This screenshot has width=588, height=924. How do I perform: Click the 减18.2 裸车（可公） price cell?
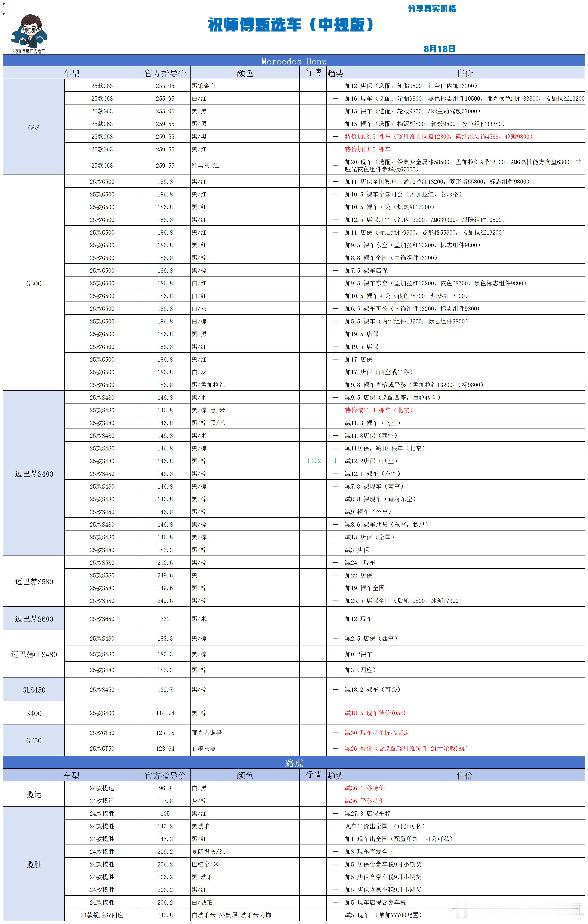tap(464, 690)
